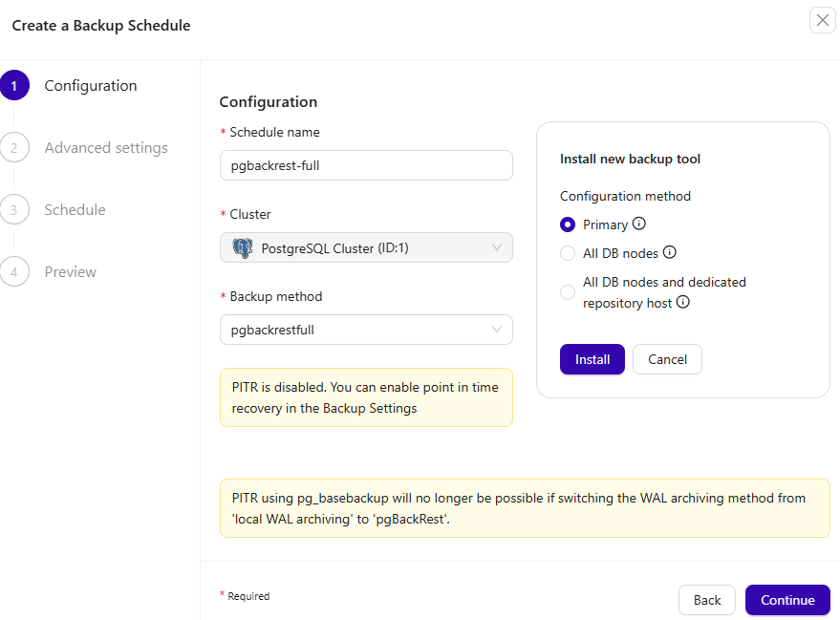840x620 pixels.
Task: Click Continue to proceed
Action: [x=787, y=600]
